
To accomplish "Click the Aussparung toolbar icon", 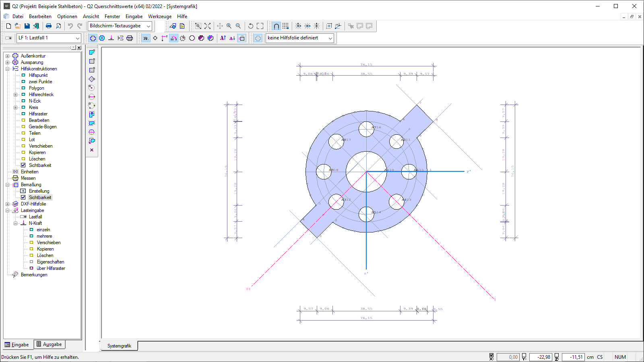I will coord(102,38).
